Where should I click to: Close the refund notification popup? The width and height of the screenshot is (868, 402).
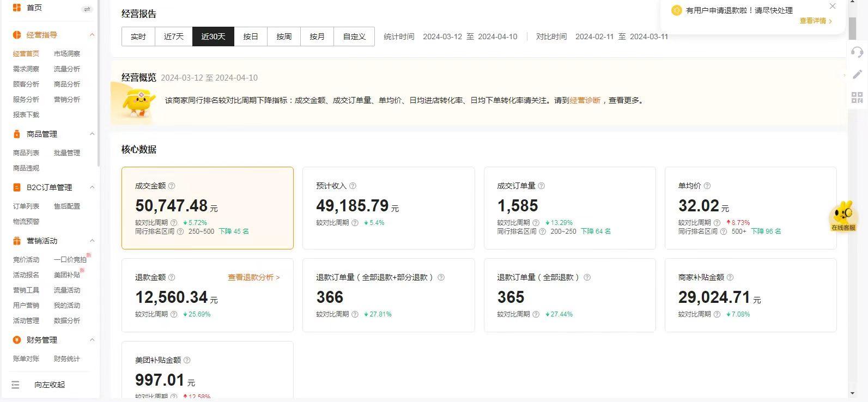click(832, 7)
